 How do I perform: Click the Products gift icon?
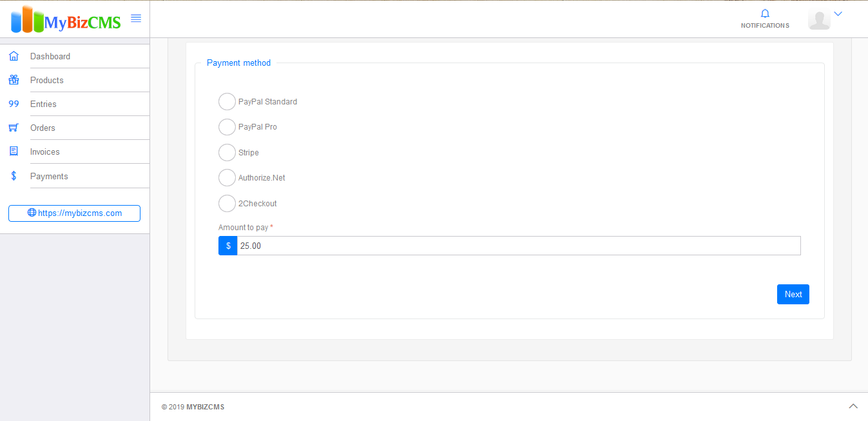click(14, 80)
